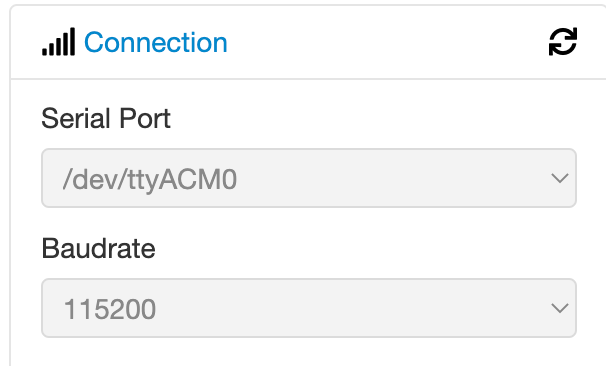The height and width of the screenshot is (366, 606).
Task: Select the 115200 baudrate value
Action: click(x=110, y=309)
